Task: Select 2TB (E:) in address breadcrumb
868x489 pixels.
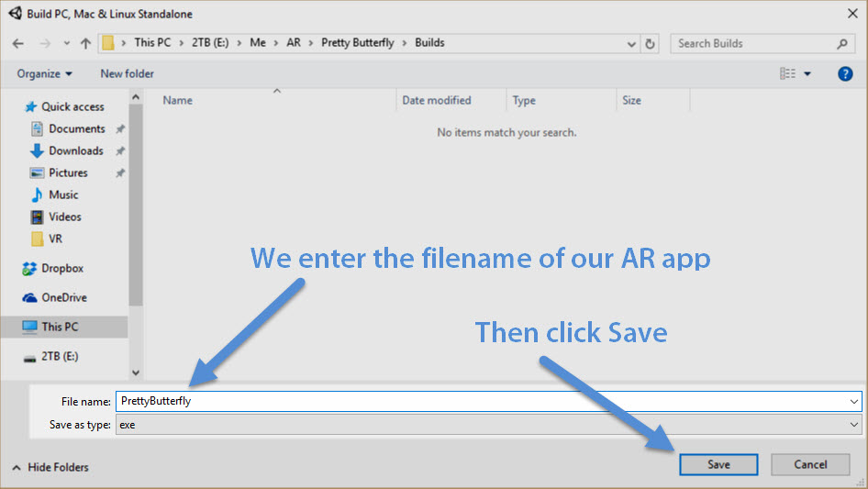Action: tap(210, 42)
